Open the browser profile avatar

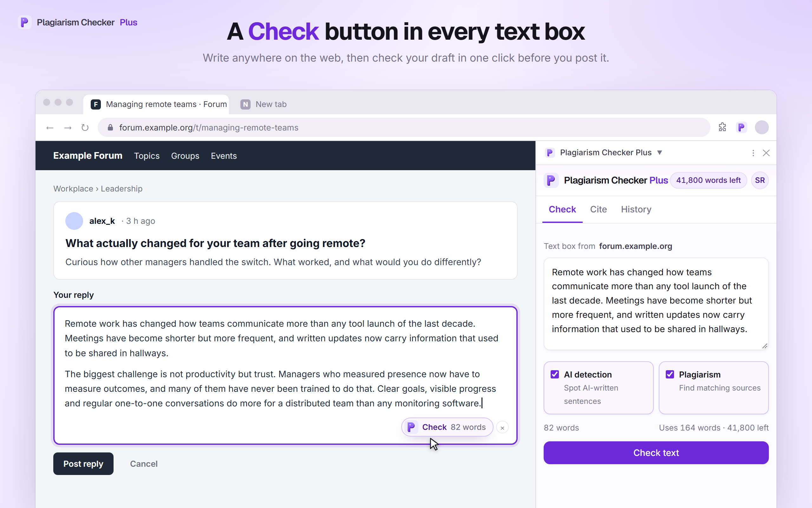point(762,127)
